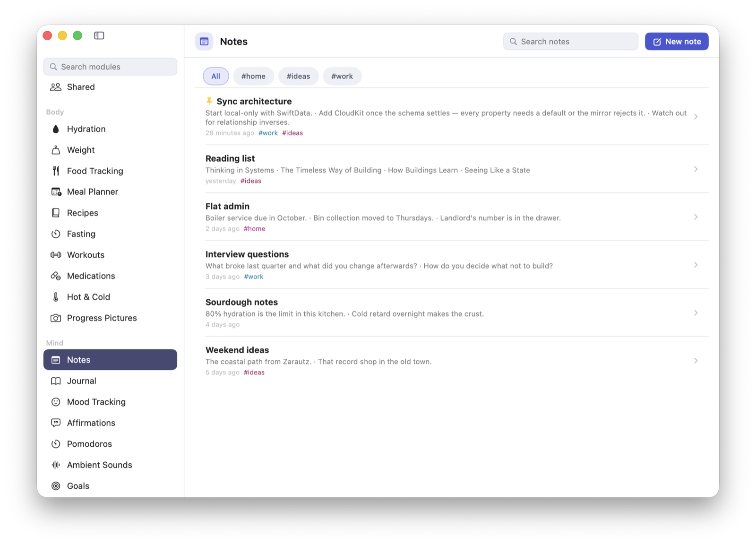Image resolution: width=756 pixels, height=546 pixels.
Task: Open the Sync architecture note title
Action: pos(254,101)
